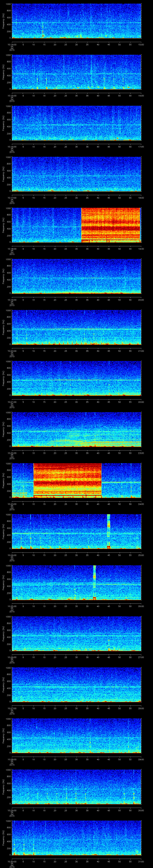This screenshot has width=153, height=868.
Task: Click the spectrogram panel starting at 10:27:00
Action: 76,685
